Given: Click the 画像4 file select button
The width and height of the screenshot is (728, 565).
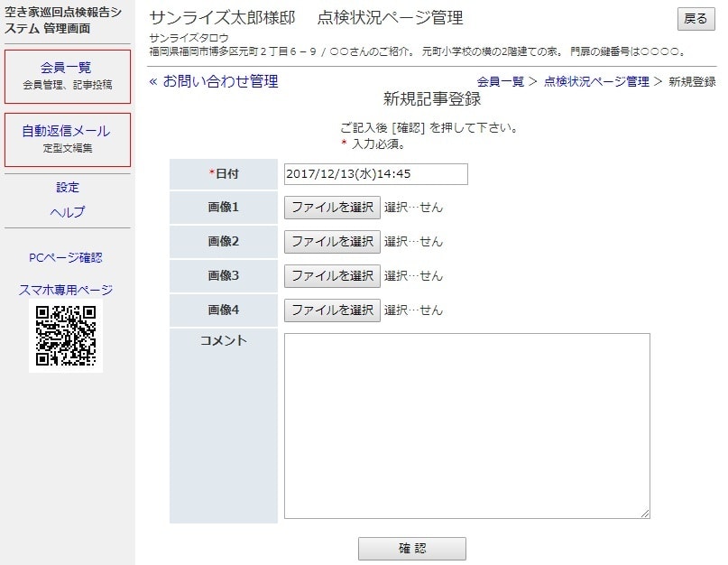Looking at the screenshot, I should click(x=332, y=310).
